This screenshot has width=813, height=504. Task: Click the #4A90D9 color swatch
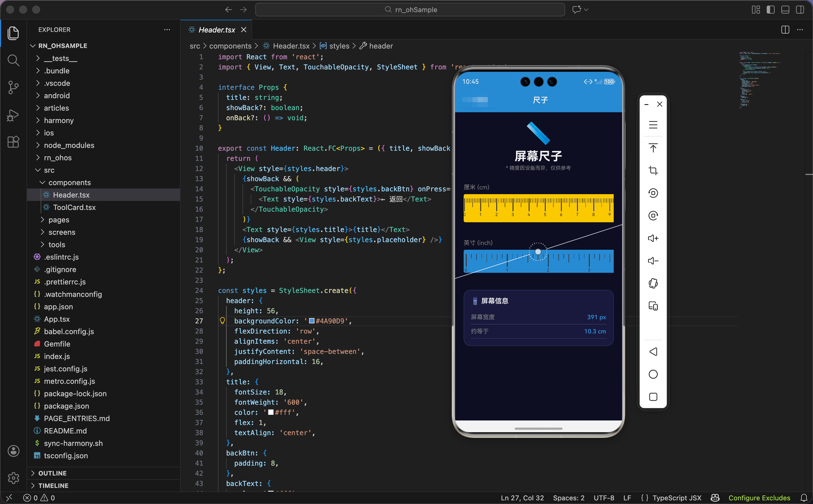click(x=311, y=321)
